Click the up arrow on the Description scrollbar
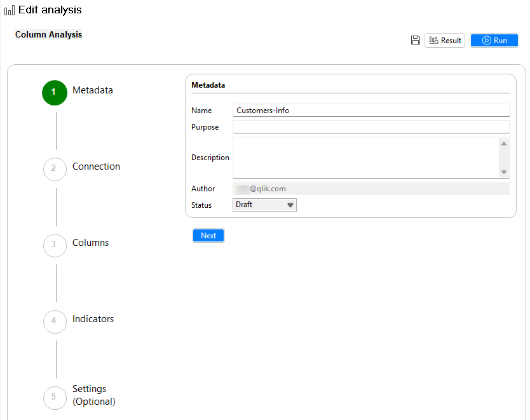The image size is (530, 420). click(505, 143)
